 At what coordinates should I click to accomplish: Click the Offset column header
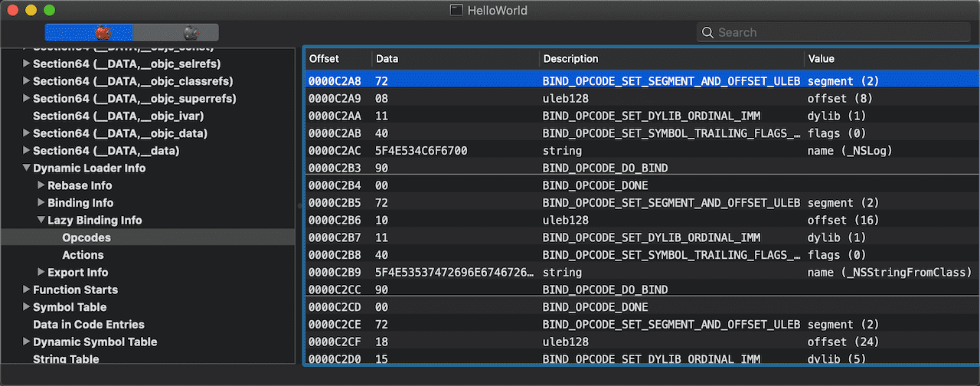pos(338,59)
